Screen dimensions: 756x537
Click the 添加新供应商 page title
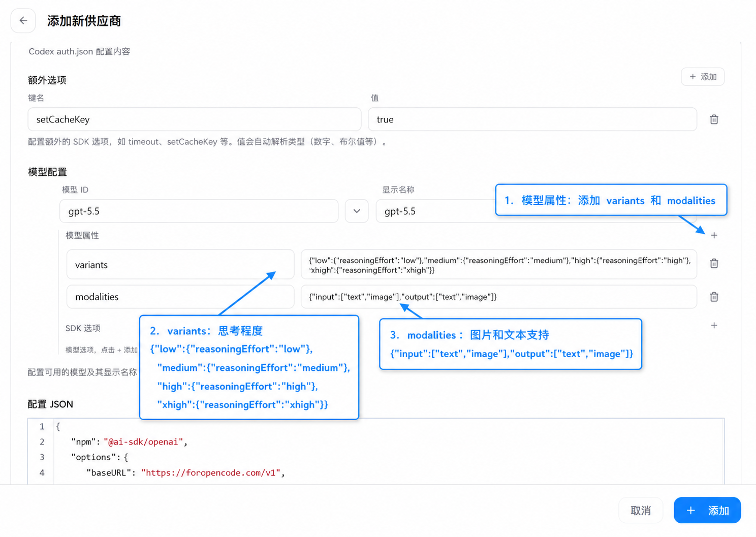pos(84,21)
